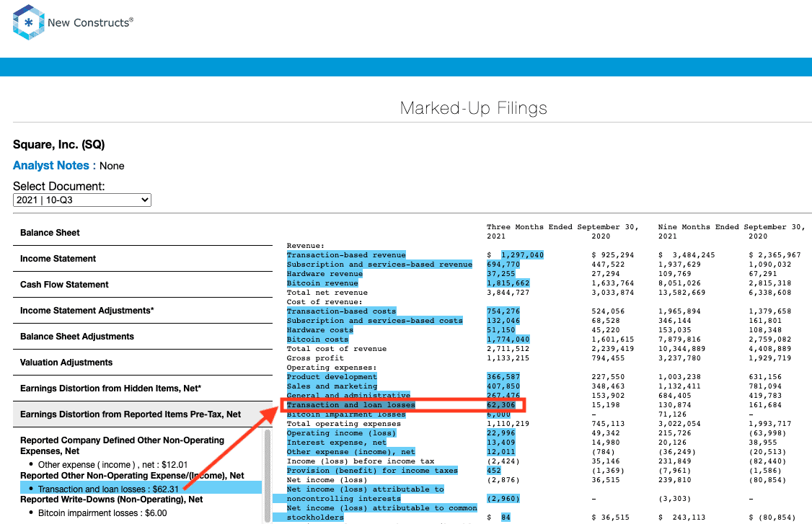Click the Gross profit value 1,133,215

click(x=508, y=358)
